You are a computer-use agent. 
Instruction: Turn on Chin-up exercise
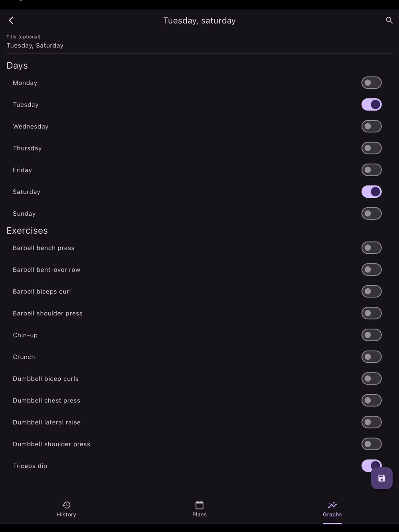pos(371,335)
